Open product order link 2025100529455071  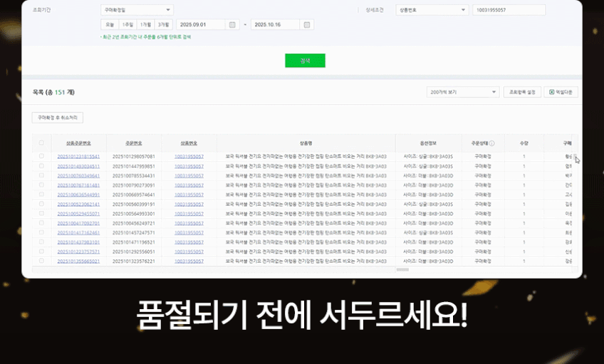[78, 214]
